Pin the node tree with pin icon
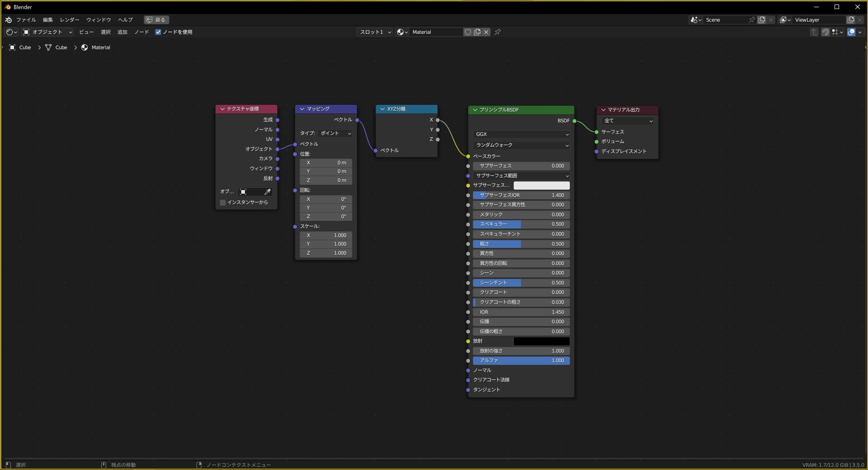This screenshot has width=868, height=470. click(x=497, y=32)
